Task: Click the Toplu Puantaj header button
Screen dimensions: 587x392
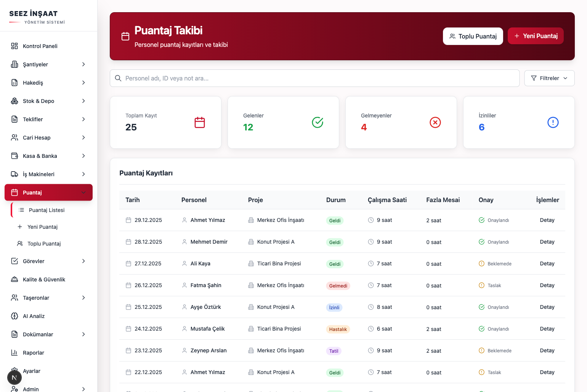Action: 473,36
